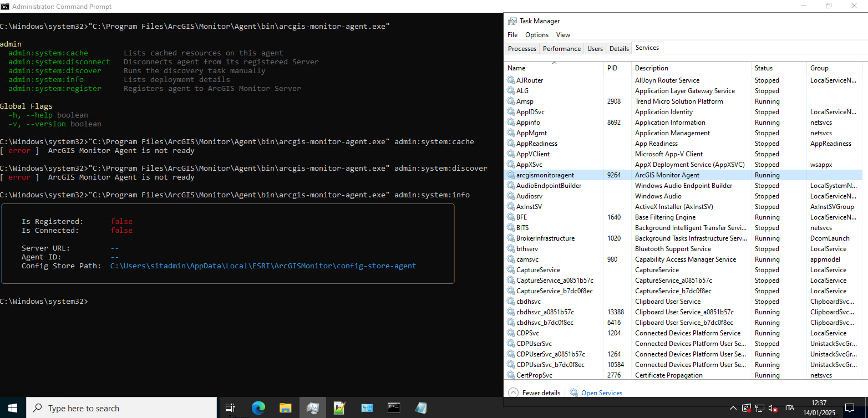868x418 pixels.
Task: Click the Task Manager title bar icon
Action: pyautogui.click(x=512, y=21)
